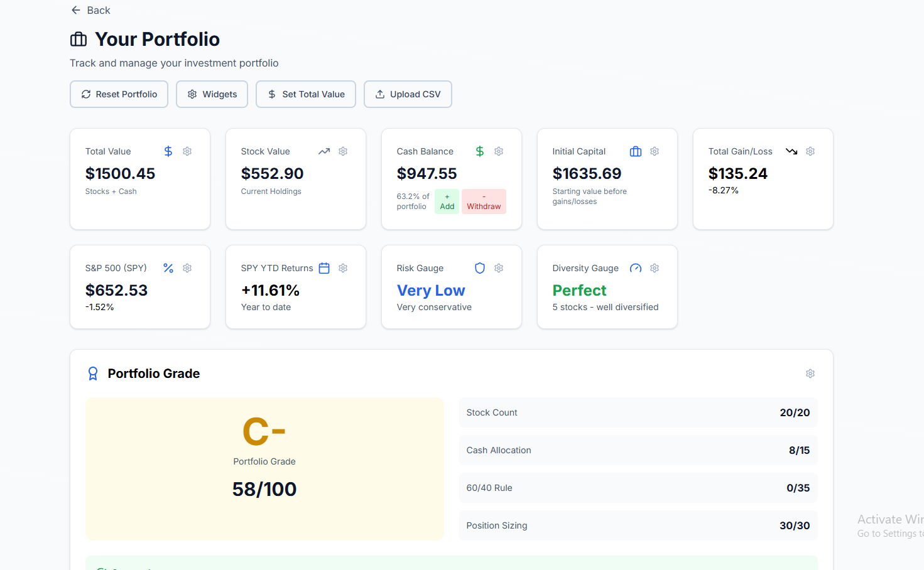The width and height of the screenshot is (924, 570).
Task: Click the portfolio briefcase icon beside Your Portfolio
Action: pyautogui.click(x=78, y=39)
